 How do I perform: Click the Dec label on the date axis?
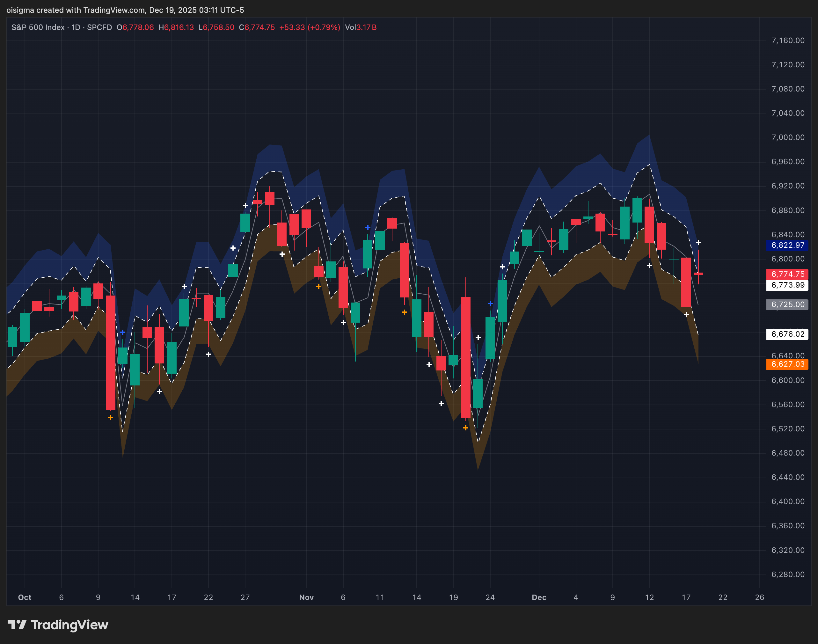coord(539,597)
